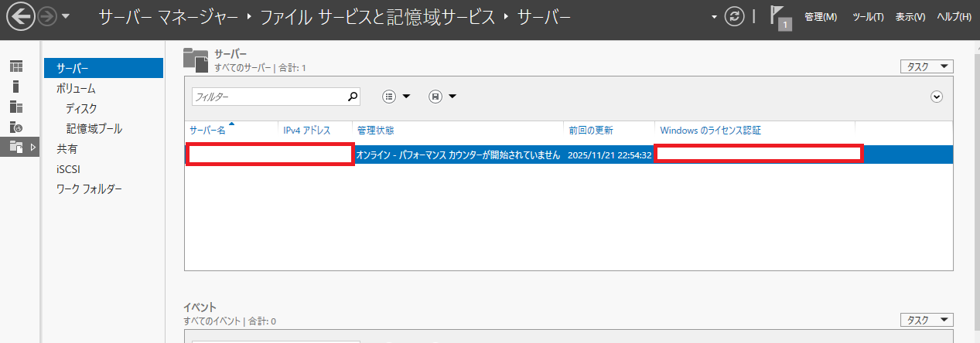
Task: Click the サーバー マネージャー breadcrumb
Action: pyautogui.click(x=166, y=17)
